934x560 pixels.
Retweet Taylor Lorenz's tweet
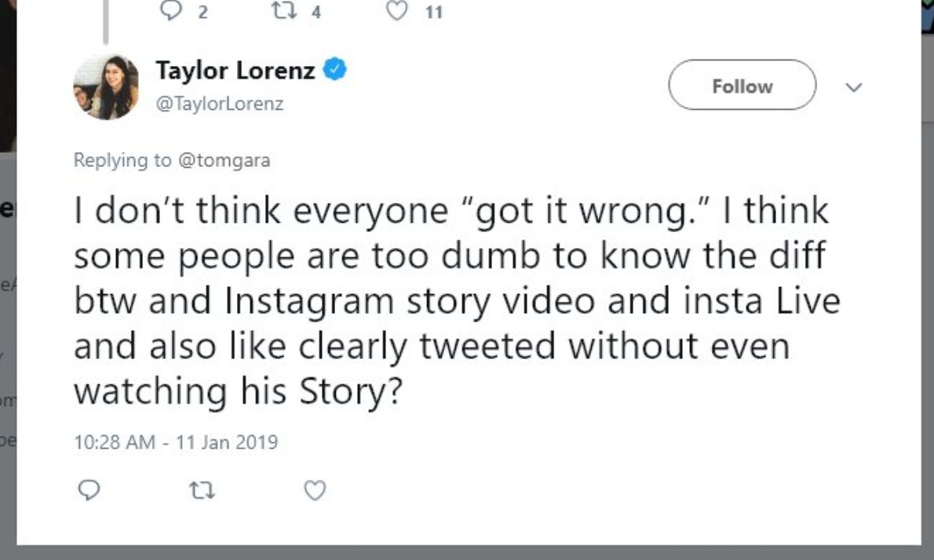pyautogui.click(x=202, y=490)
